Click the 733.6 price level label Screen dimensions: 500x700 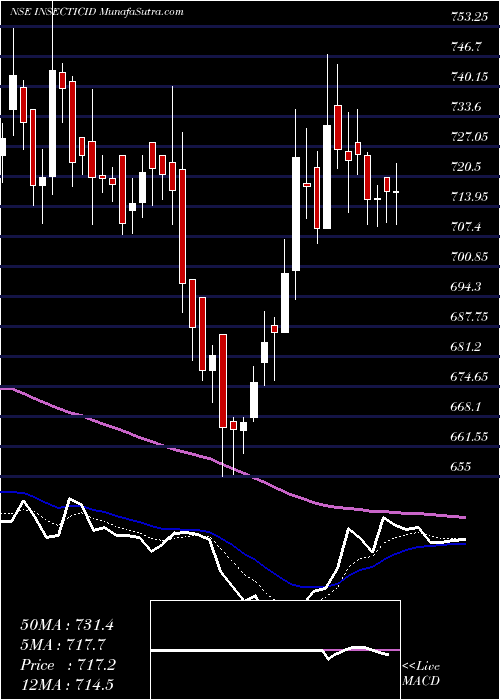coord(467,106)
